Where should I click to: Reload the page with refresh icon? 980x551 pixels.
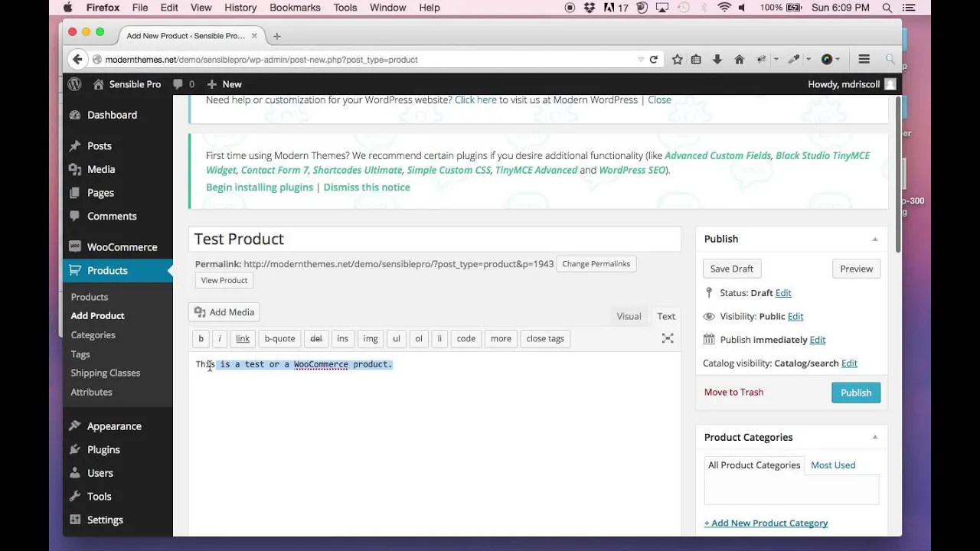click(x=653, y=59)
